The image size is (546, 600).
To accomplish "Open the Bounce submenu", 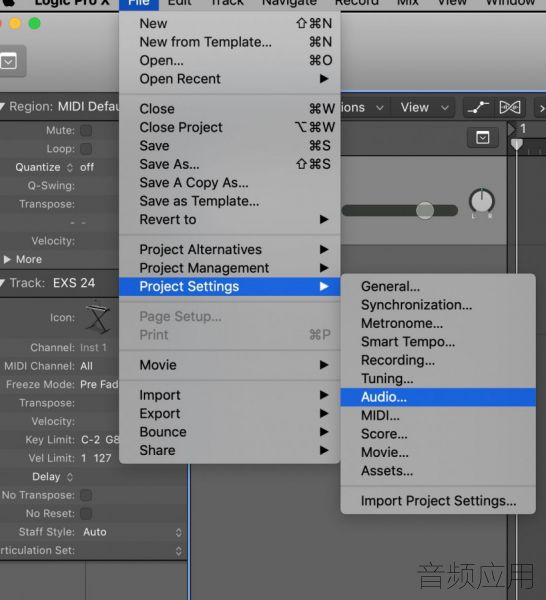I will (x=230, y=432).
